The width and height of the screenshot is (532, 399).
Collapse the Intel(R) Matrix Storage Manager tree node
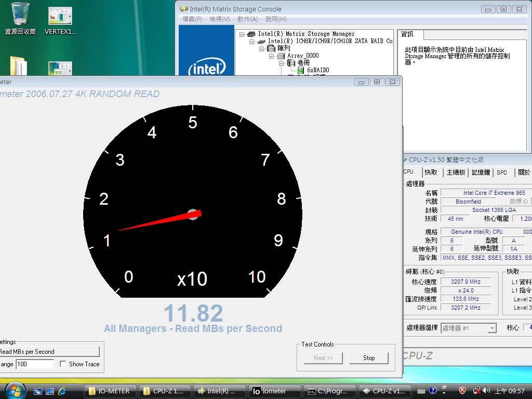tap(242, 34)
